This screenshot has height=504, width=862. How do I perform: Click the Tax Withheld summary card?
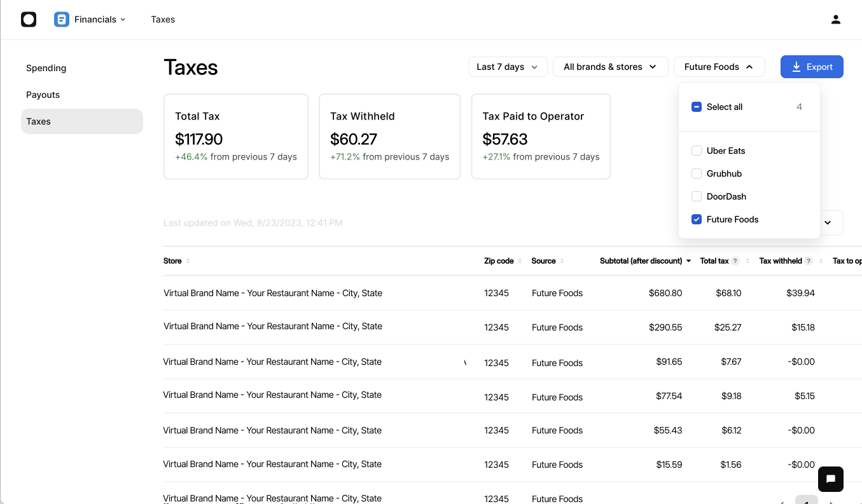tap(389, 137)
